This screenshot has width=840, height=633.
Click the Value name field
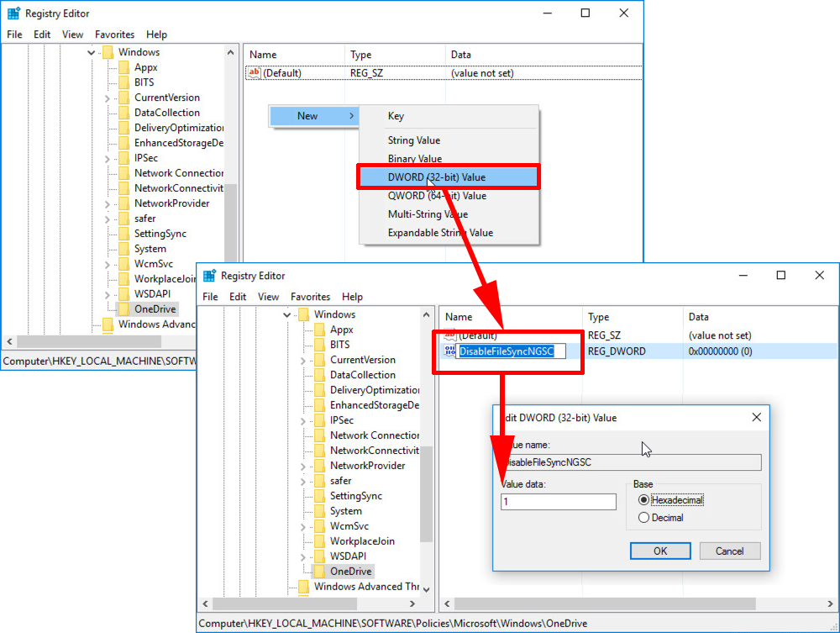[x=631, y=462]
